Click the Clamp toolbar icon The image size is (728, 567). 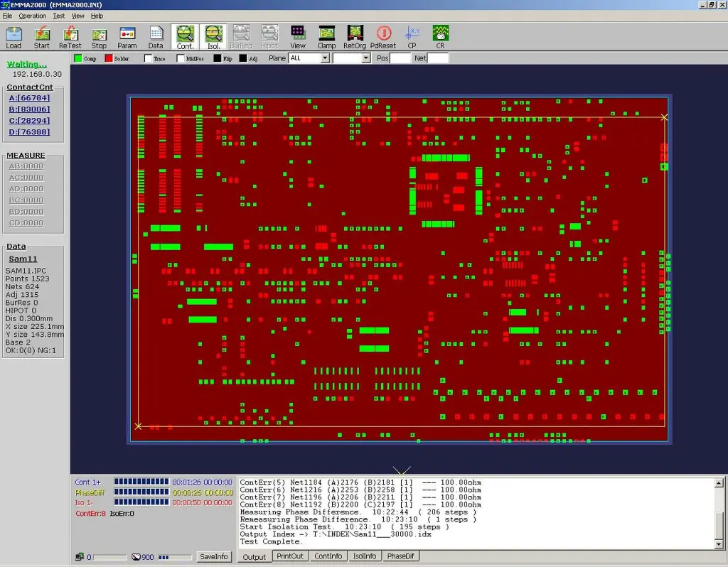tap(326, 36)
